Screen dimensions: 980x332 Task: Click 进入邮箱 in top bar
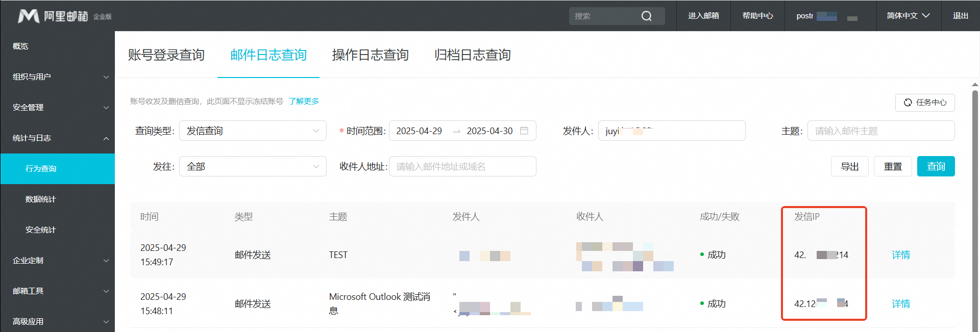703,16
